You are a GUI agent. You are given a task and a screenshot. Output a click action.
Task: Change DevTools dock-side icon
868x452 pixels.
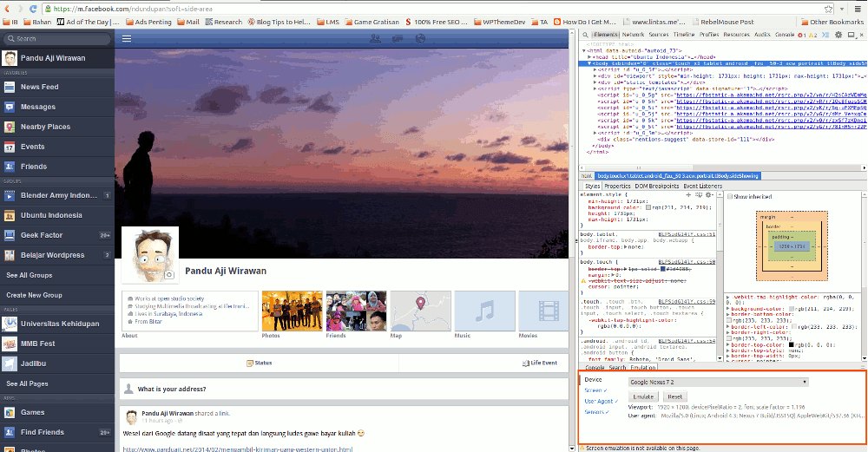pyautogui.click(x=851, y=35)
